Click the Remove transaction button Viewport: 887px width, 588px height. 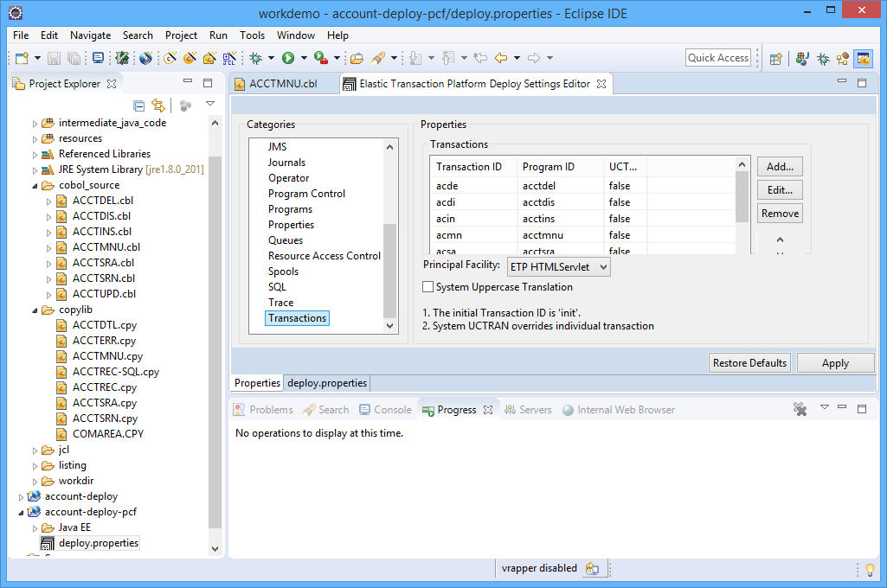780,213
